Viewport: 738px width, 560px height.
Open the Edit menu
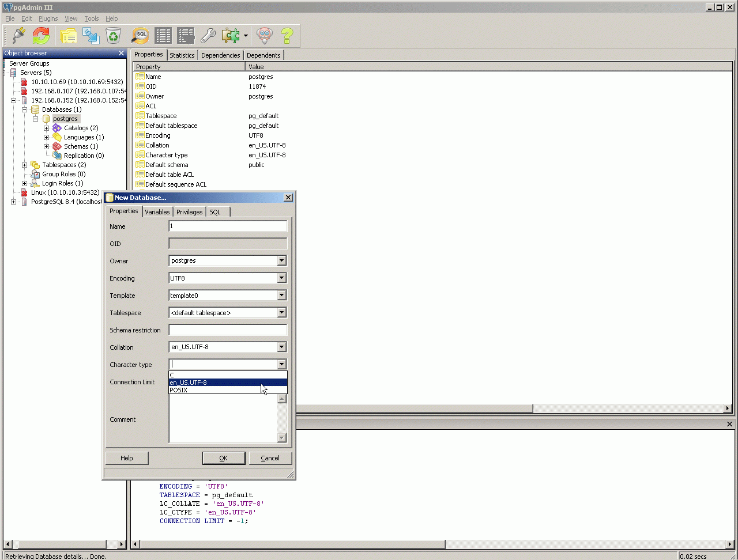27,18
